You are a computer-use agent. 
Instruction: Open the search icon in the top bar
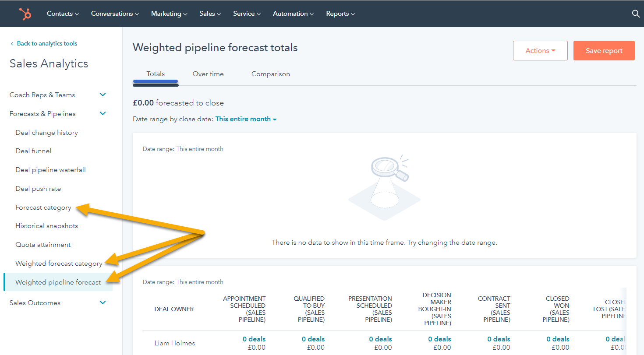(x=636, y=14)
